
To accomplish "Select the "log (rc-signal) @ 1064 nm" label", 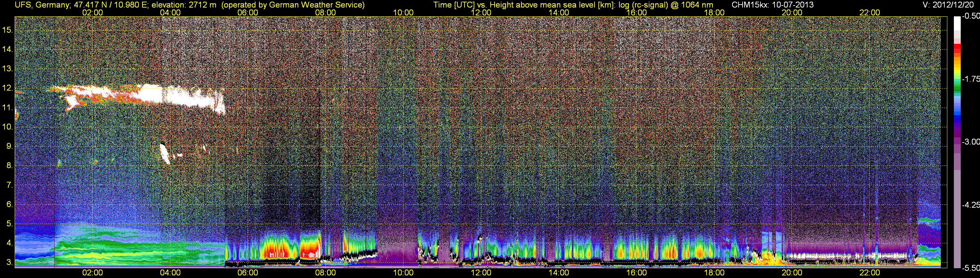I will [666, 5].
